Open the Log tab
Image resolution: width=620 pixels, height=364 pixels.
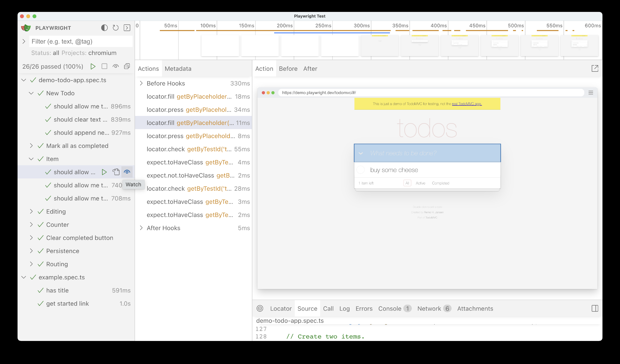point(344,308)
